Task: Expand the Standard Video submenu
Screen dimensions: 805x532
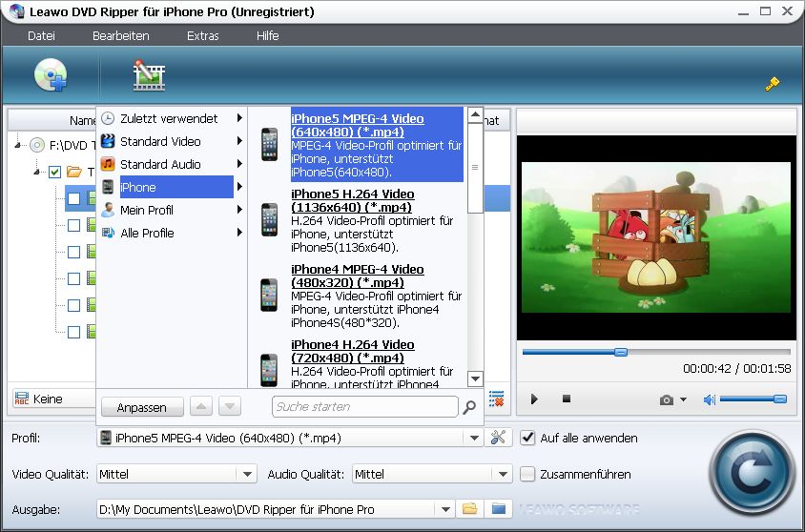Action: pyautogui.click(x=239, y=141)
